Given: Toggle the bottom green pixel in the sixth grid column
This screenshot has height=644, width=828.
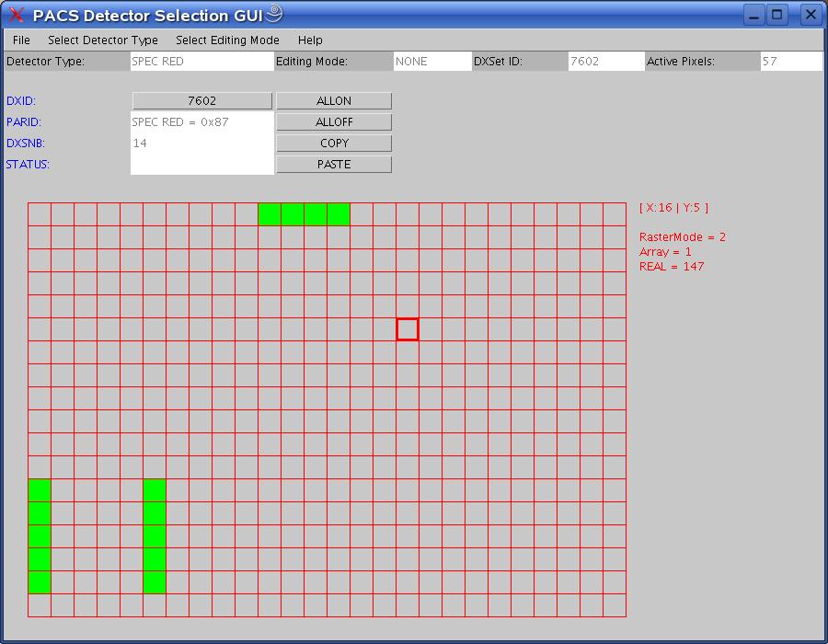Looking at the screenshot, I should [155, 582].
